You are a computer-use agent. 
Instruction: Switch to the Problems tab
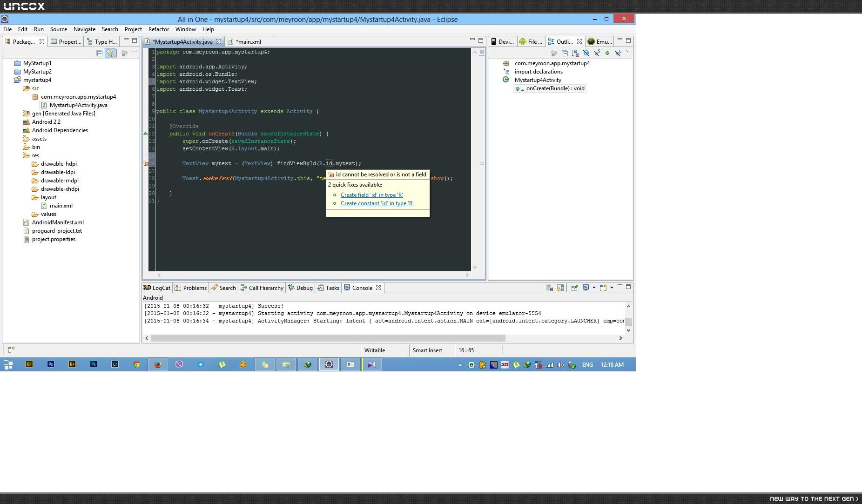190,288
